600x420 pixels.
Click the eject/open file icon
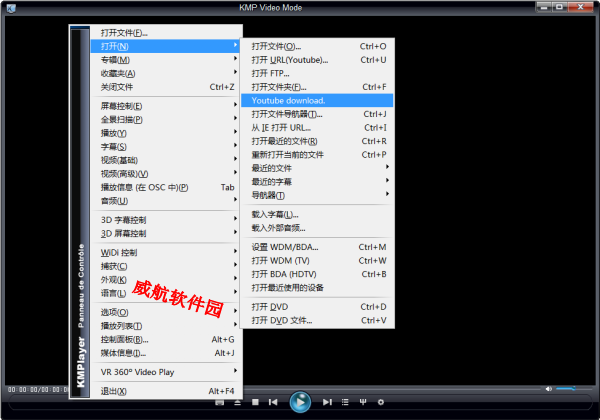coord(237,402)
